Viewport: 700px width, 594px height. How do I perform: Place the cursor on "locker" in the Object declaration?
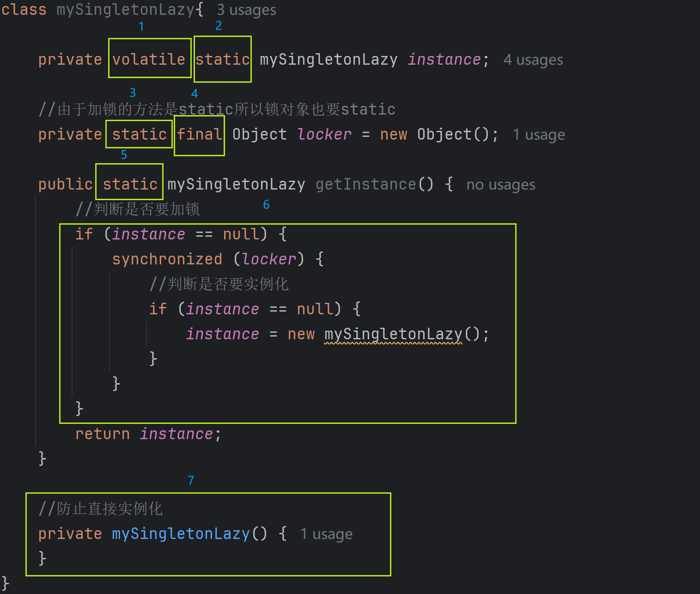point(324,134)
